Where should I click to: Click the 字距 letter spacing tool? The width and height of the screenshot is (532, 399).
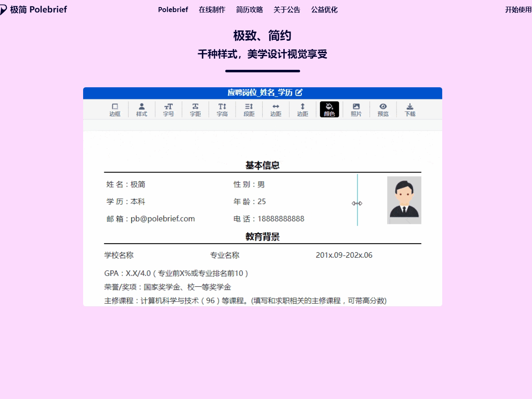[195, 110]
